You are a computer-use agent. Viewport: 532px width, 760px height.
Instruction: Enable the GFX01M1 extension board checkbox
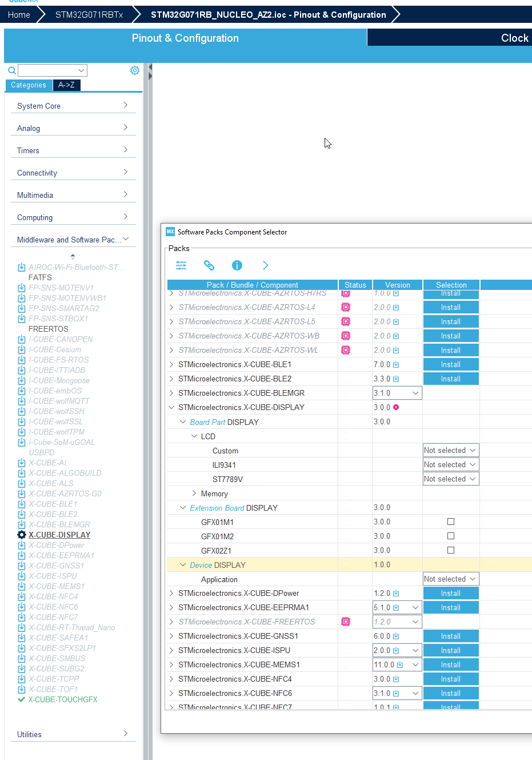point(450,521)
